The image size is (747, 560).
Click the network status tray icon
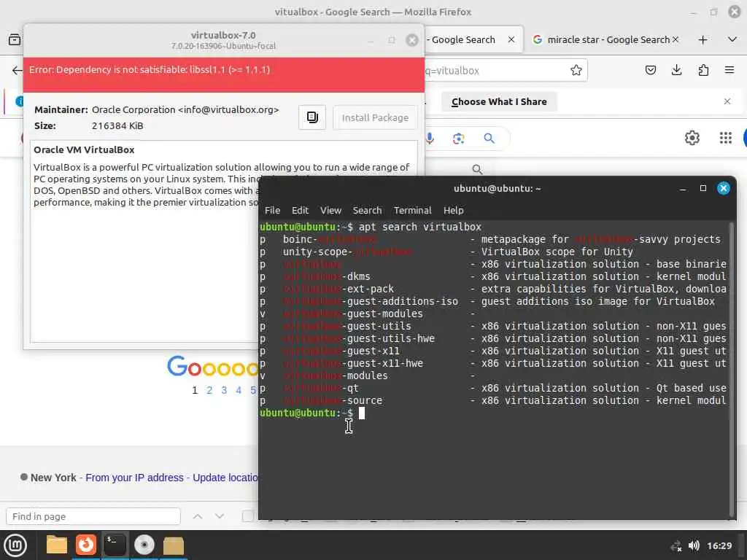pos(676,545)
